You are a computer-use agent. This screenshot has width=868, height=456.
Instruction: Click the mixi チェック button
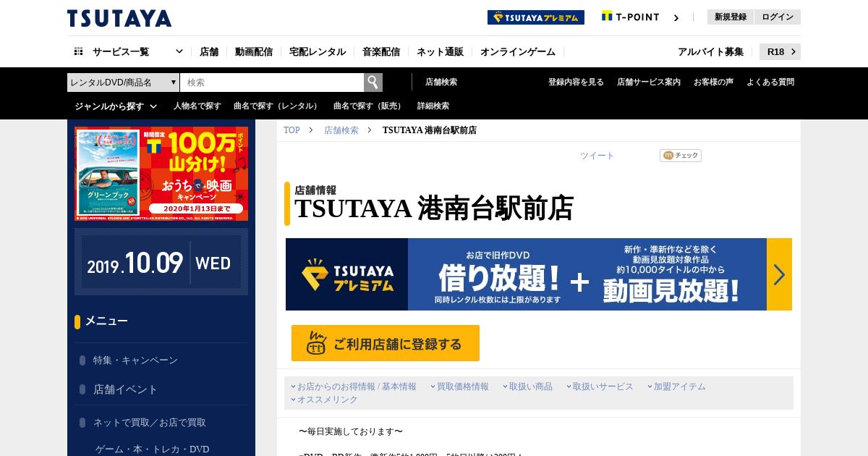681,156
